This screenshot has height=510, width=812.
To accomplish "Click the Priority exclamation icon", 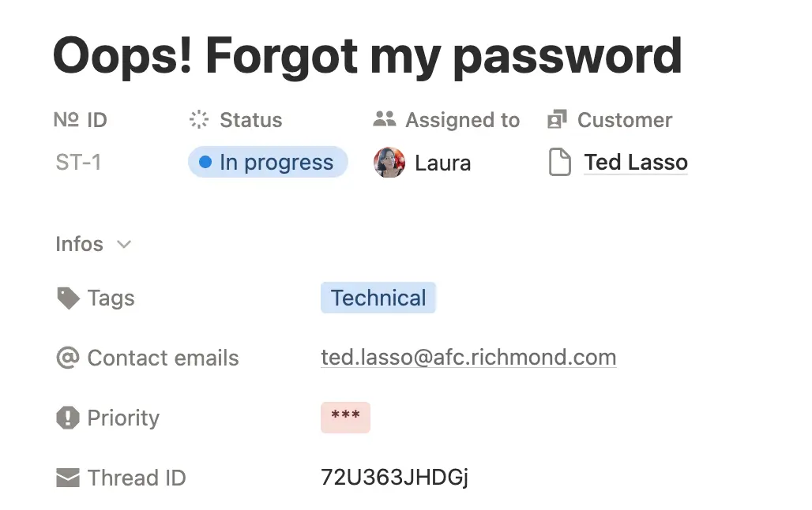I will tap(68, 418).
